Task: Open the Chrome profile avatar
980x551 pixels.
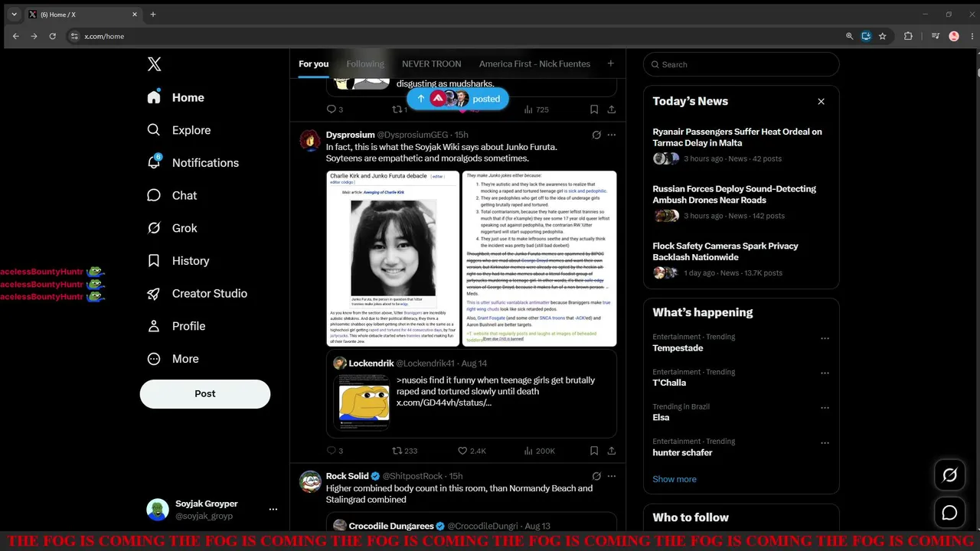Action: tap(954, 36)
